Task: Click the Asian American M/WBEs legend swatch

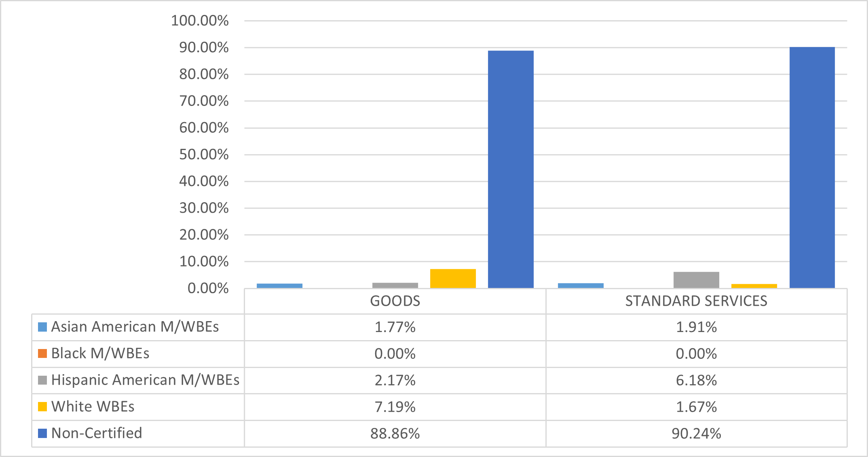Action: (x=42, y=327)
